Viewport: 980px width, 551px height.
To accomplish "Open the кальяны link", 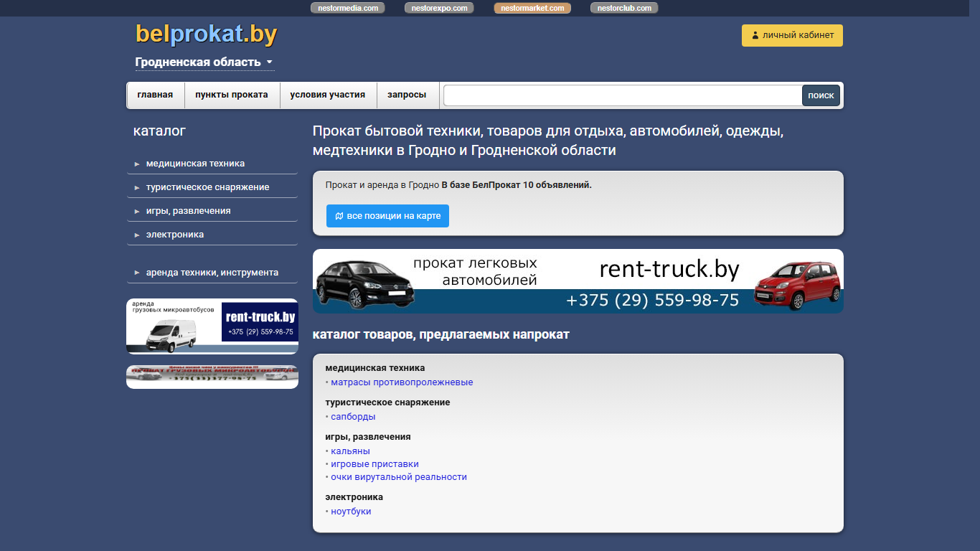I will point(350,451).
